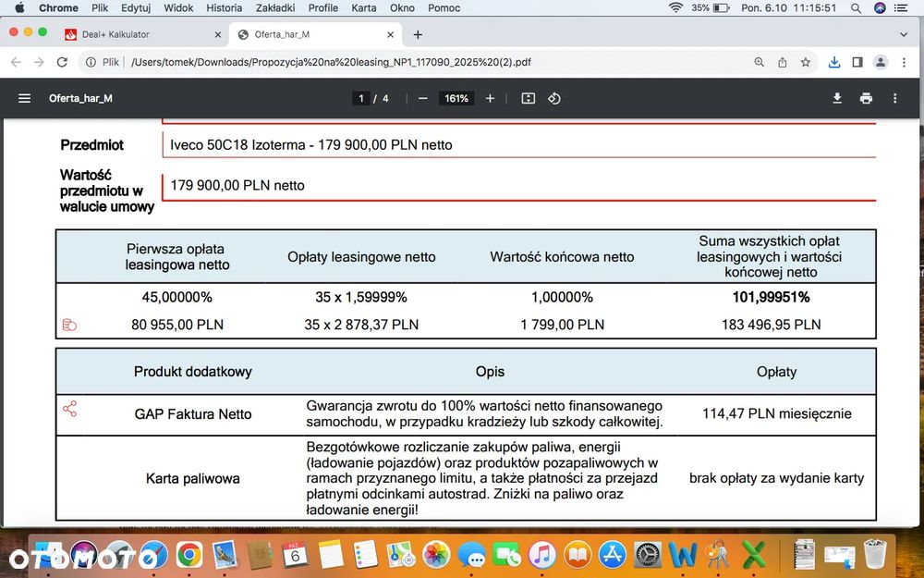This screenshot has width=924, height=578.
Task: Open Chrome downloads tray
Action: tap(833, 62)
